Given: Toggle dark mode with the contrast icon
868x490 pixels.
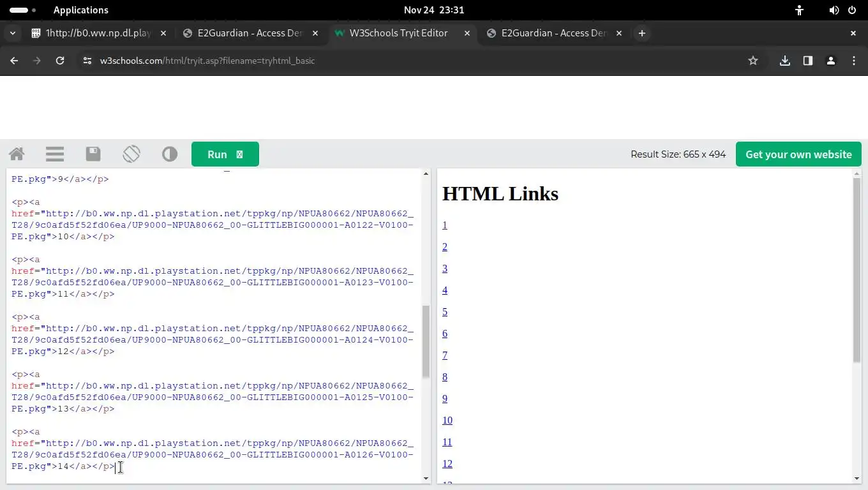Looking at the screenshot, I should pos(170,154).
